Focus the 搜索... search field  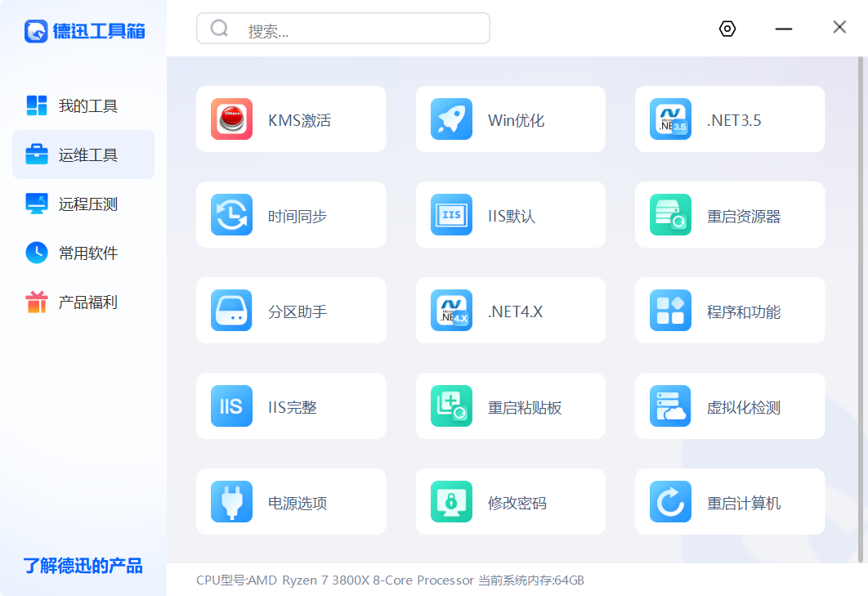343,29
